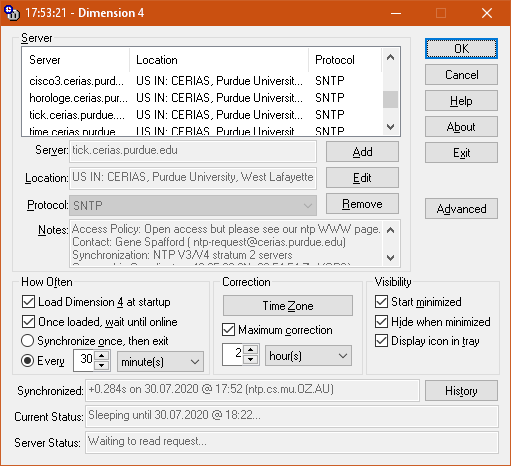Click the server list scrollbar thumb
This screenshot has width=511, height=466.
click(x=390, y=99)
